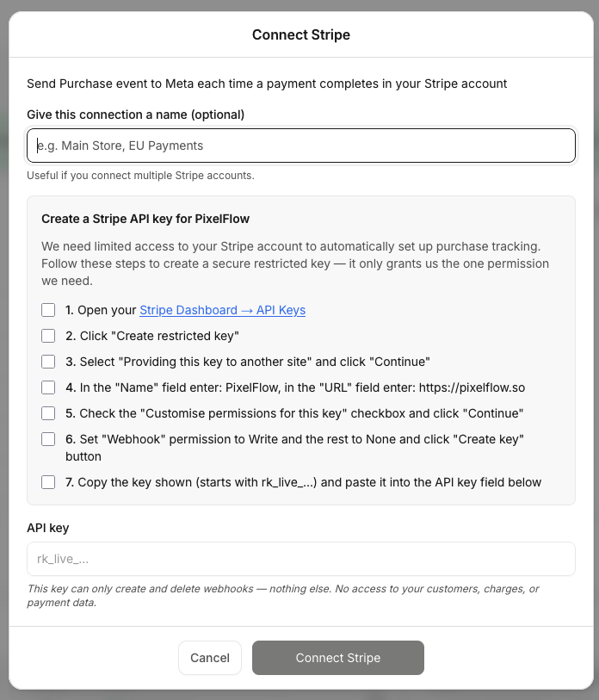599x700 pixels.
Task: Click the Purchase event description text
Action: 266,84
